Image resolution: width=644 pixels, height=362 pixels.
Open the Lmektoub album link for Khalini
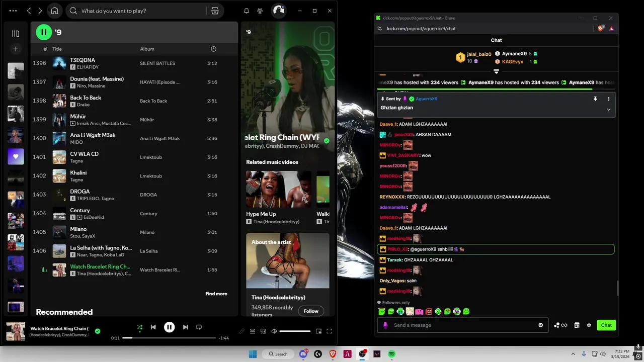151,176
